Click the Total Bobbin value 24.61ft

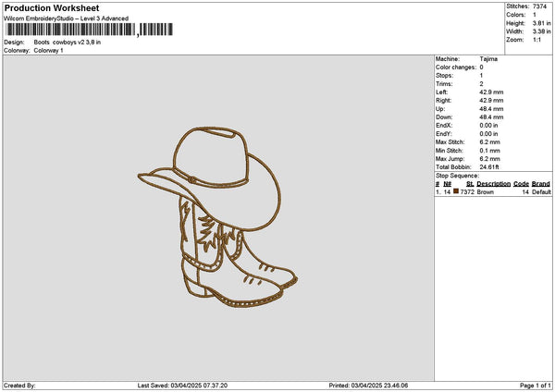point(489,167)
